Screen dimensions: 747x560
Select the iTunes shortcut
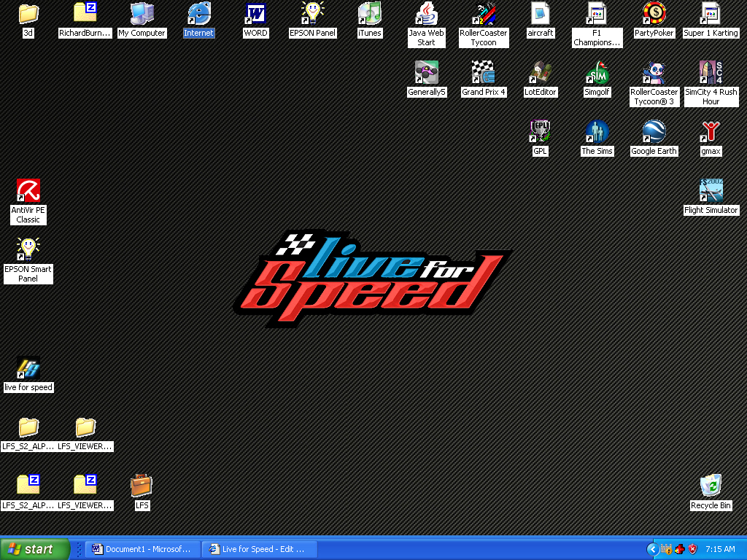pyautogui.click(x=370, y=14)
